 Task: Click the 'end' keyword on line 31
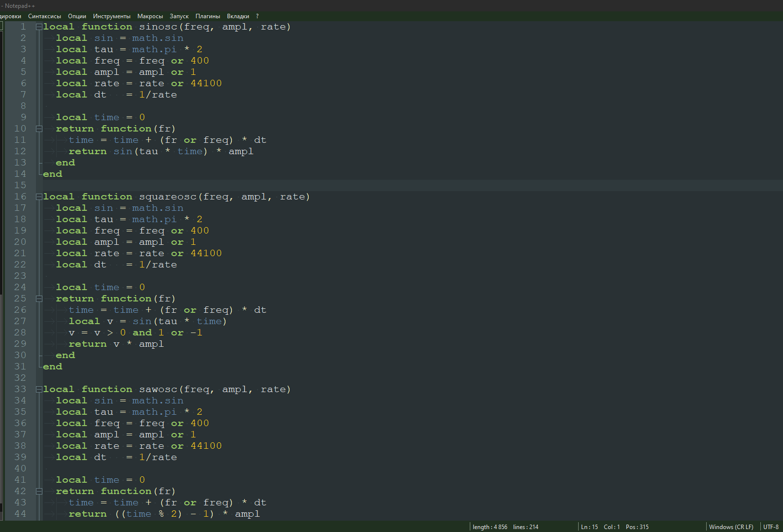click(53, 366)
